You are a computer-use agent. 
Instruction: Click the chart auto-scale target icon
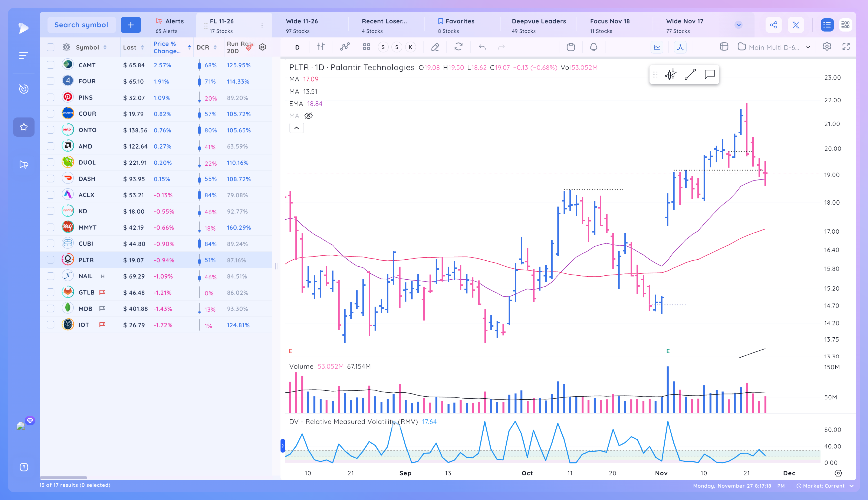pos(838,473)
